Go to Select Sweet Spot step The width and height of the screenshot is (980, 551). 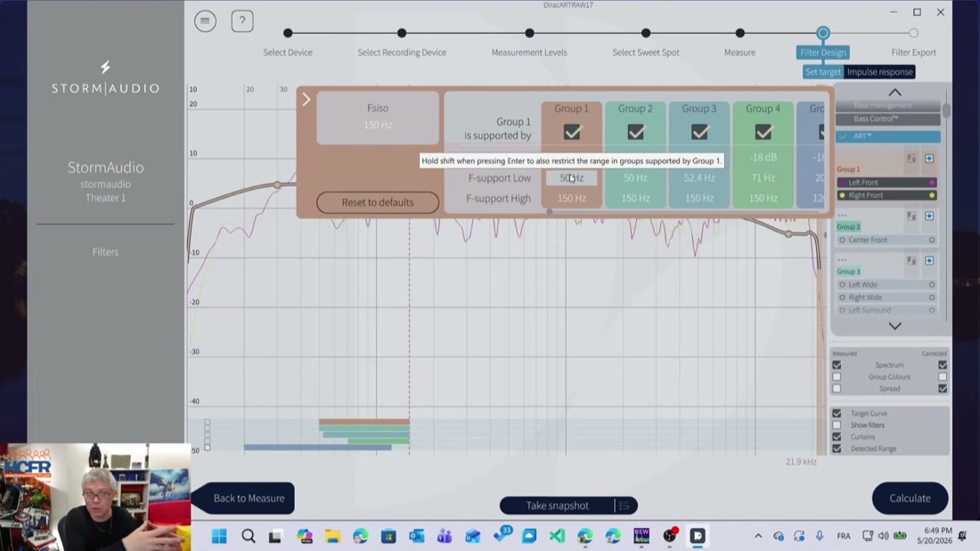click(646, 33)
